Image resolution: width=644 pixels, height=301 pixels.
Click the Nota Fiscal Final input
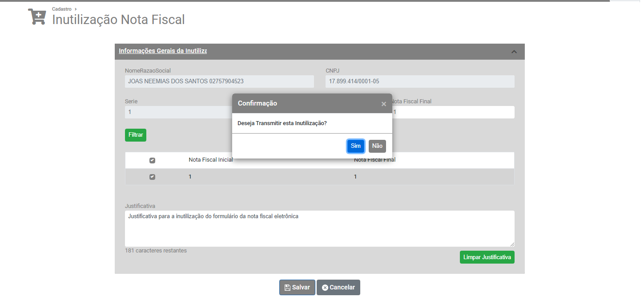(454, 112)
